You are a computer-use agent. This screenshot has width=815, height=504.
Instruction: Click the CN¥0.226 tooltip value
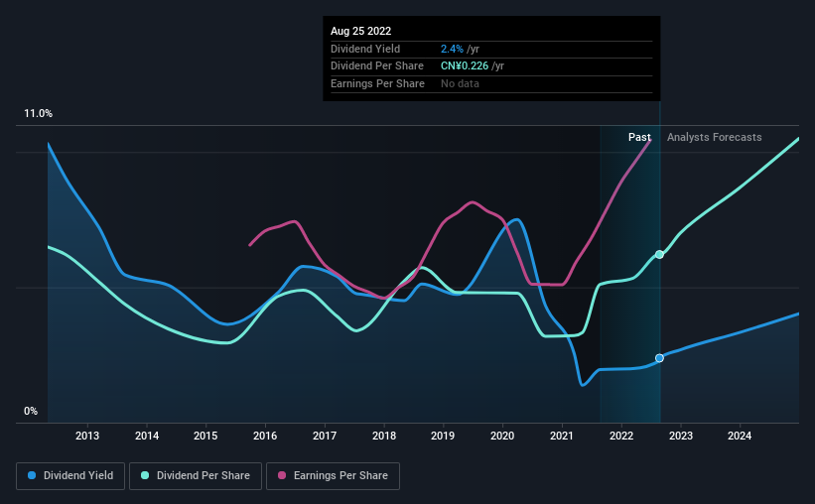coord(471,66)
